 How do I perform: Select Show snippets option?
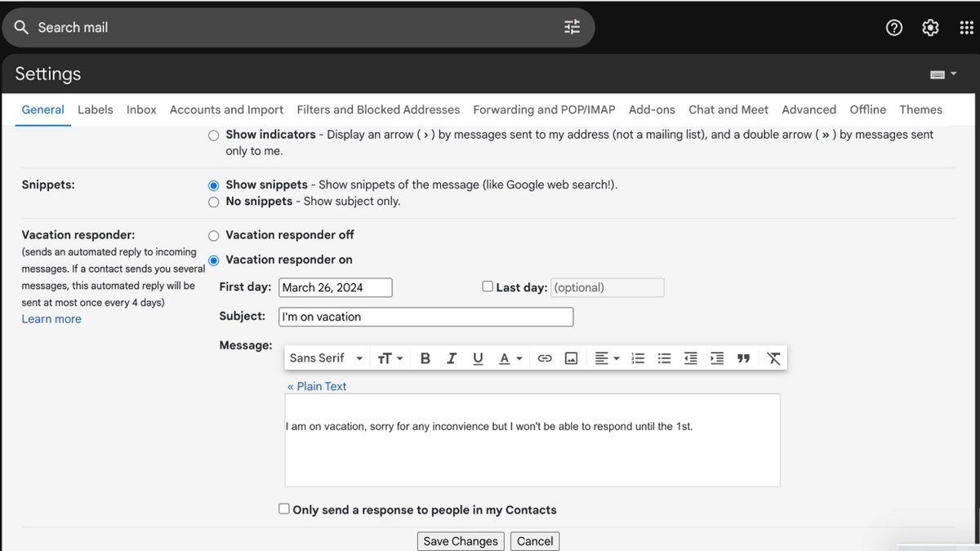coord(213,185)
